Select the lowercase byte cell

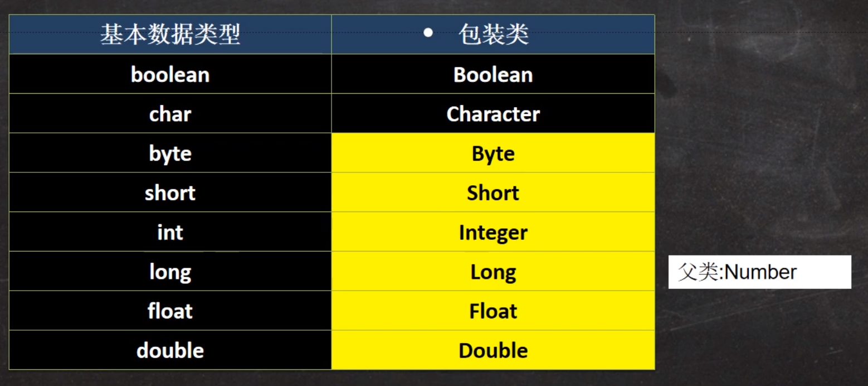point(170,153)
